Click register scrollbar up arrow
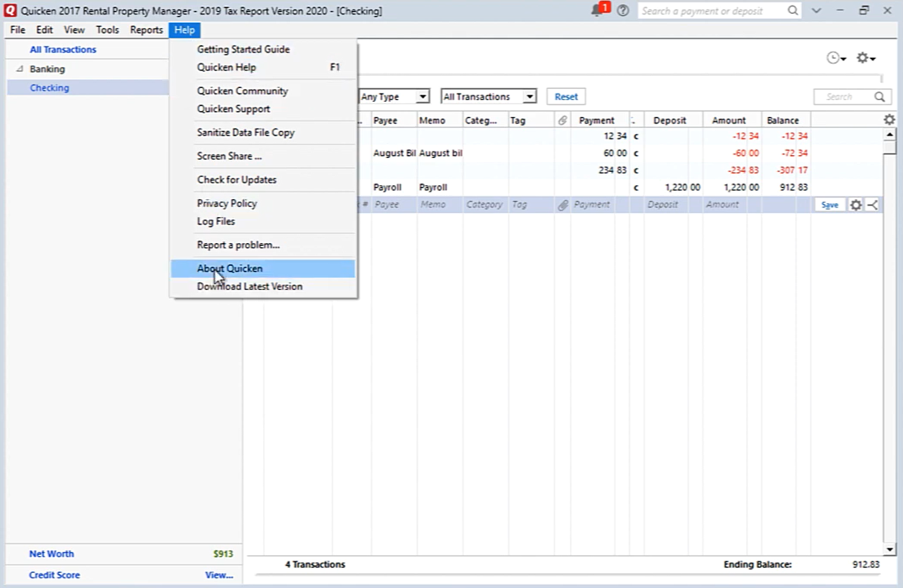 click(890, 135)
